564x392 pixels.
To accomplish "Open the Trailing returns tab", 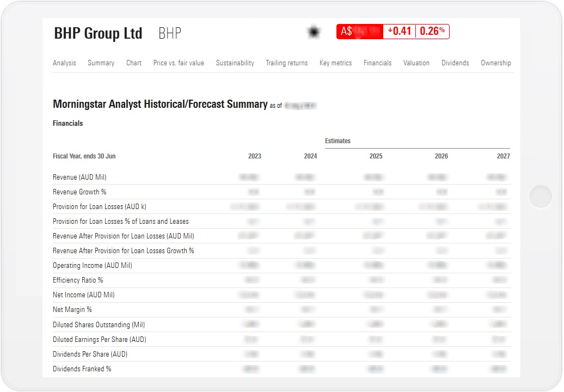I will (287, 63).
